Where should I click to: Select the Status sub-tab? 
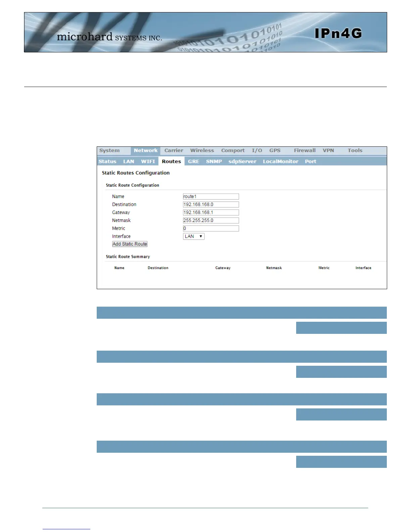(107, 162)
